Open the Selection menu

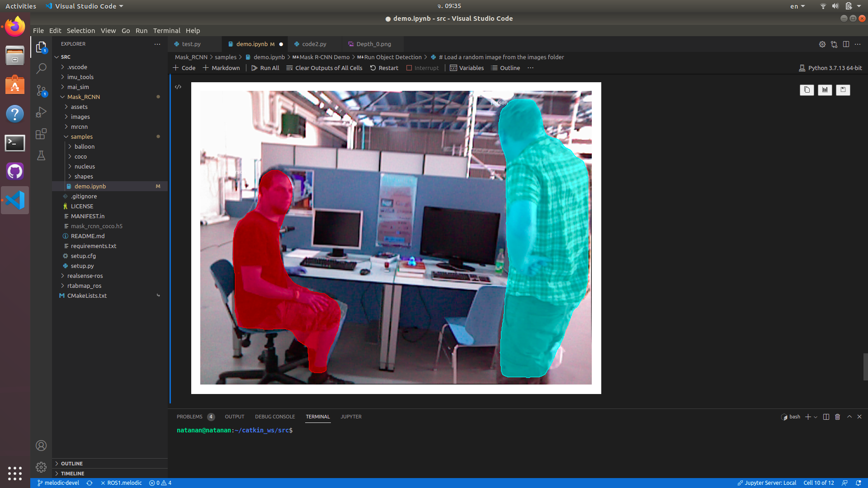pyautogui.click(x=81, y=31)
